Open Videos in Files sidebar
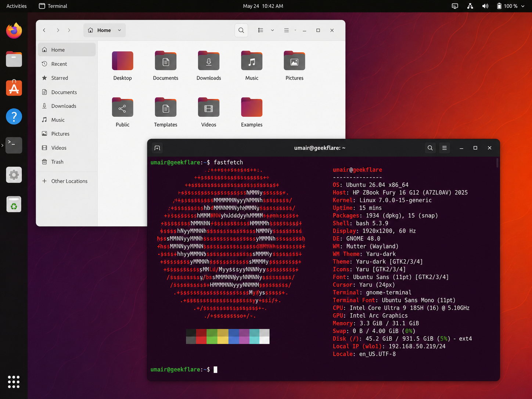 click(67, 148)
